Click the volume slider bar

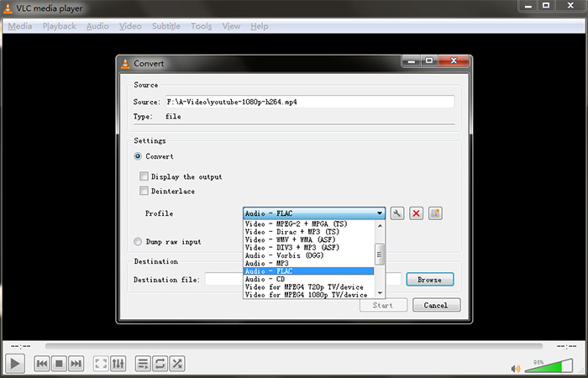point(549,365)
